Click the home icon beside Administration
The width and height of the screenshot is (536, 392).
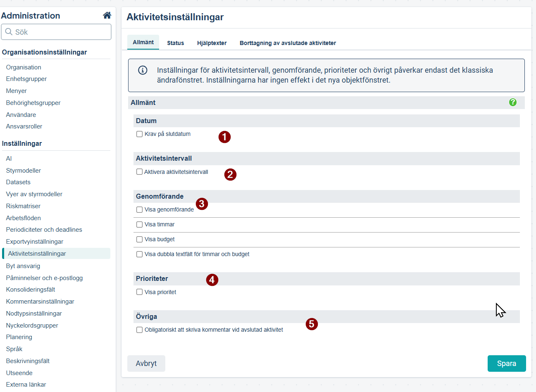(107, 15)
